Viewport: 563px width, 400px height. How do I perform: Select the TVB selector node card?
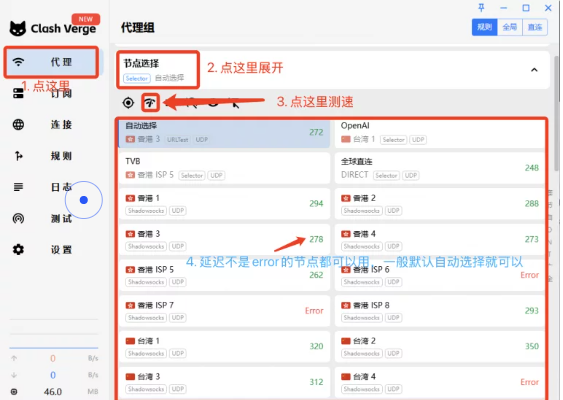click(224, 168)
